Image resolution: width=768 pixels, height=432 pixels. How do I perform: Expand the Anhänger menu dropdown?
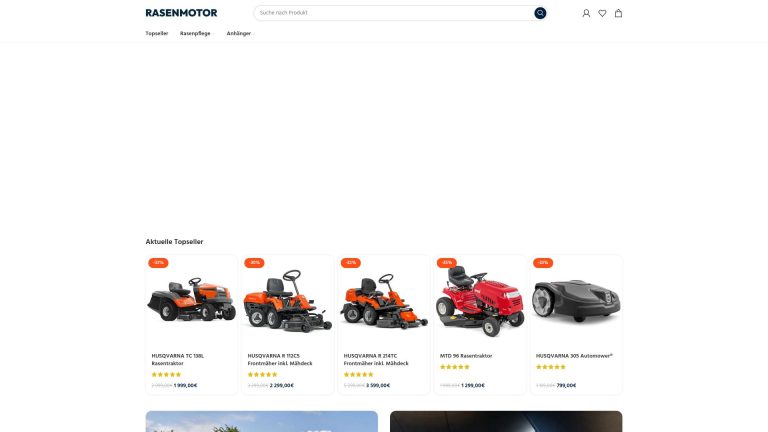[x=239, y=33]
